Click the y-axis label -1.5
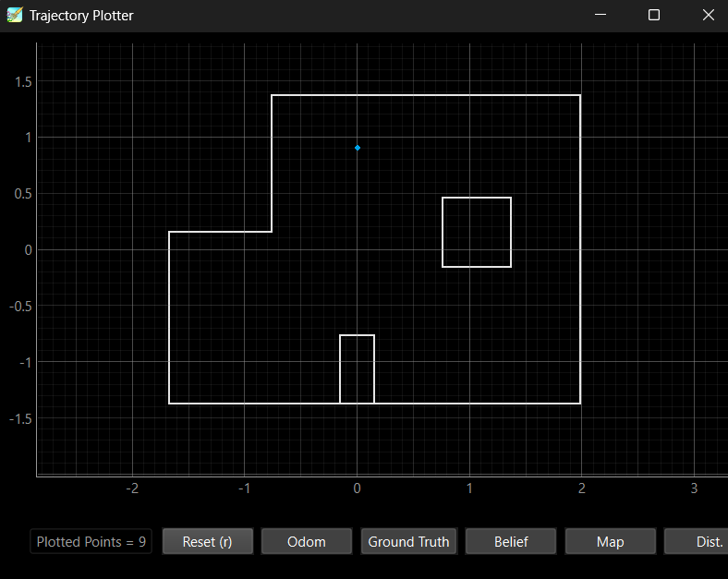The height and width of the screenshot is (579, 728). click(x=21, y=418)
